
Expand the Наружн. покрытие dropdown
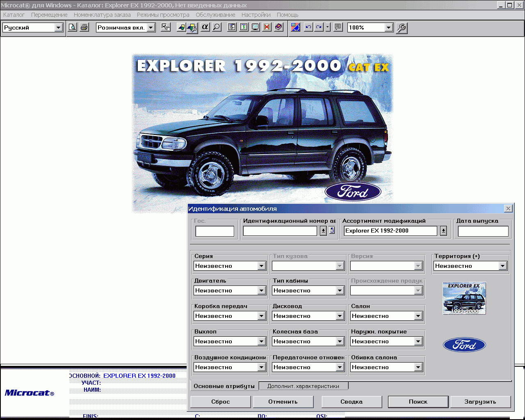[x=418, y=341]
